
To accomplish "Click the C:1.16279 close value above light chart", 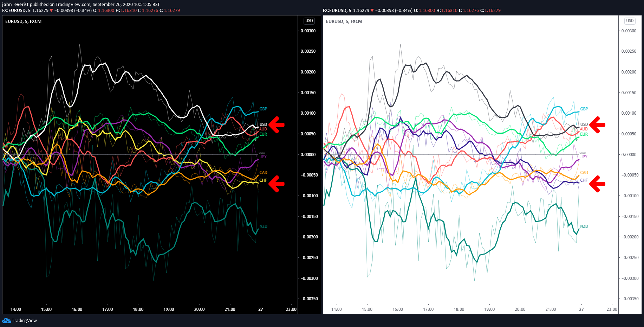I will click(490, 11).
